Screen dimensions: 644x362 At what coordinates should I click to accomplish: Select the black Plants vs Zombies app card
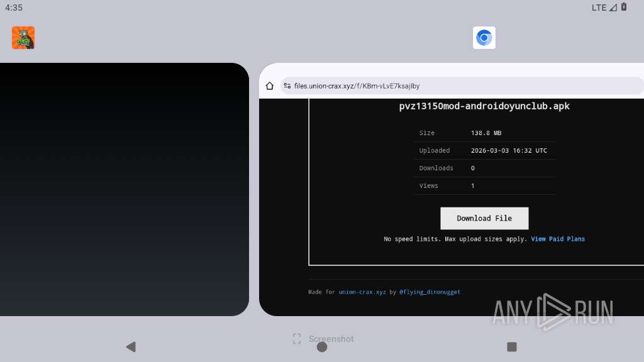coord(125,189)
